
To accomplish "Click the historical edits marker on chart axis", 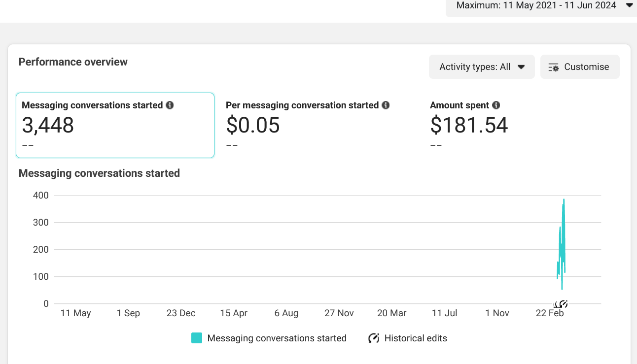I will (561, 304).
